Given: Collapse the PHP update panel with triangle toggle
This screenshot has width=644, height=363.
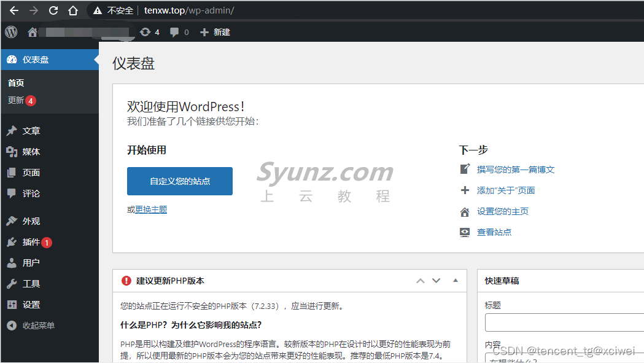Looking at the screenshot, I should tap(455, 281).
